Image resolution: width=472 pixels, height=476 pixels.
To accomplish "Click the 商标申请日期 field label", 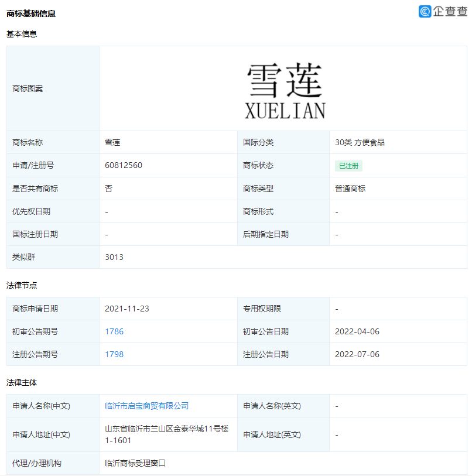I will coord(35,309).
